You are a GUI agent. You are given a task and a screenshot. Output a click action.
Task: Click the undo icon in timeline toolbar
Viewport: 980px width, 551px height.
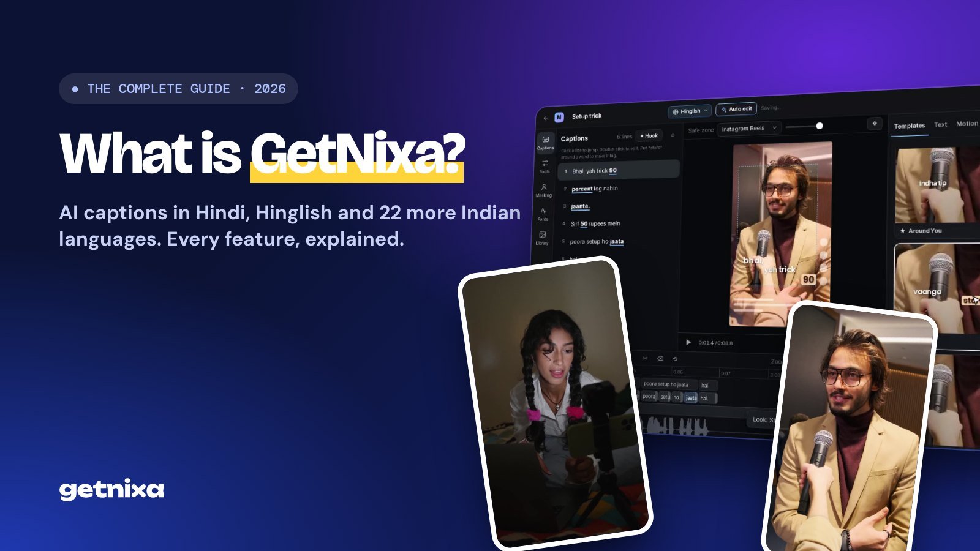[x=675, y=359]
